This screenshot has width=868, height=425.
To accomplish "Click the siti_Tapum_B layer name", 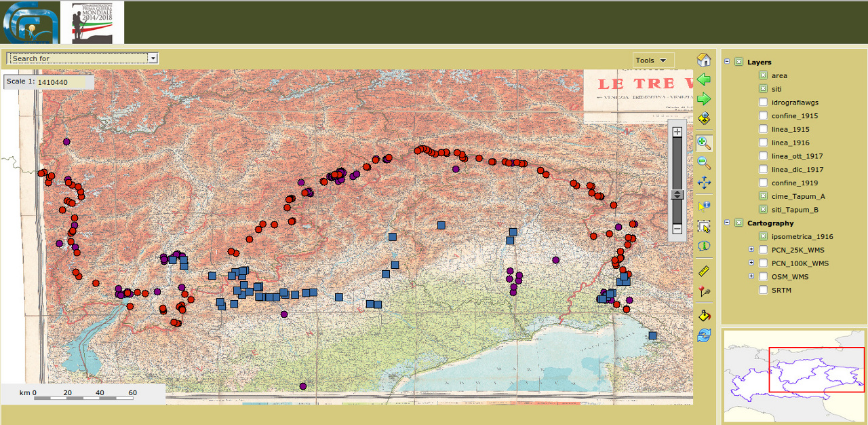I will (x=795, y=210).
